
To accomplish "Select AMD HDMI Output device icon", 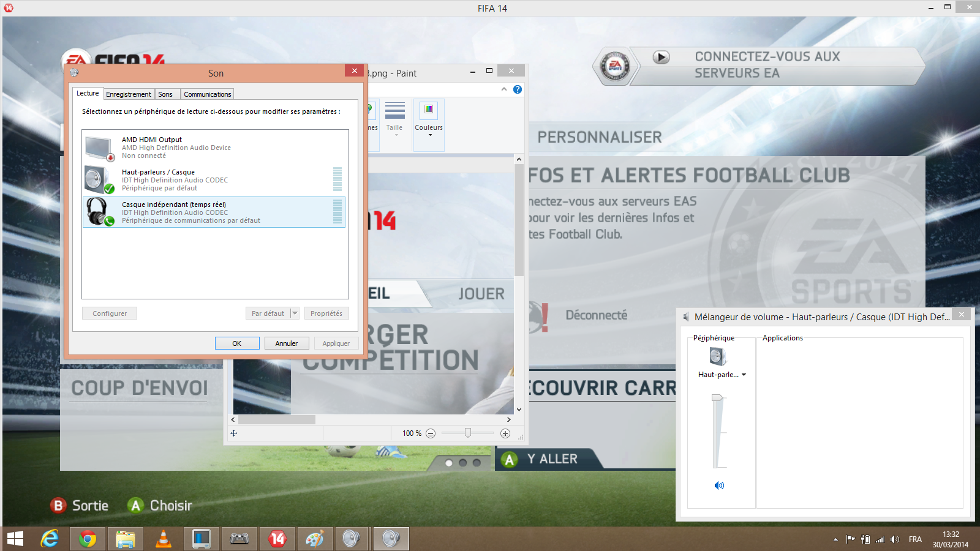I will tap(98, 148).
